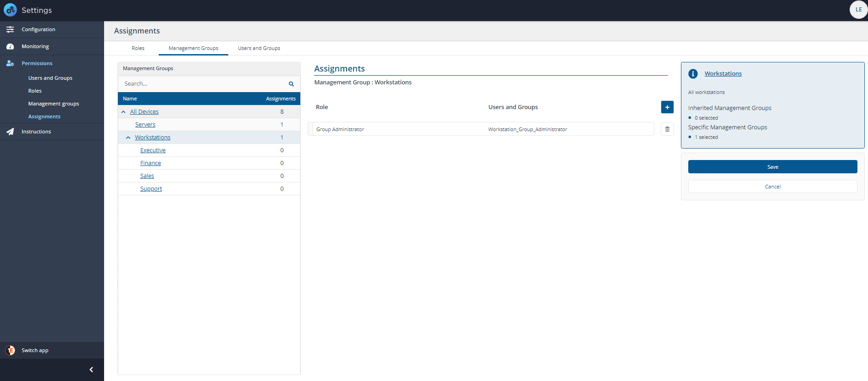Collapse the All Devices tree node
Image resolution: width=868 pixels, height=381 pixels.
tap(123, 112)
